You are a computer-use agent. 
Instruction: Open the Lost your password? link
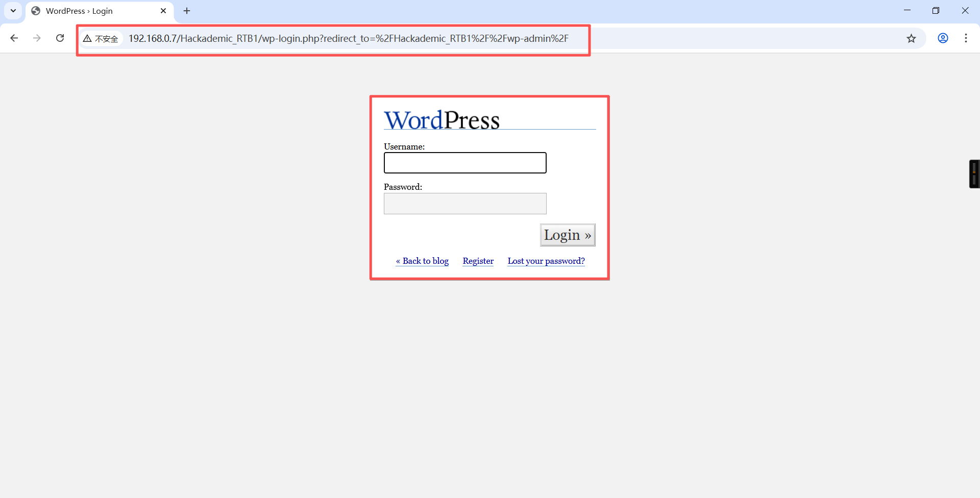(546, 261)
